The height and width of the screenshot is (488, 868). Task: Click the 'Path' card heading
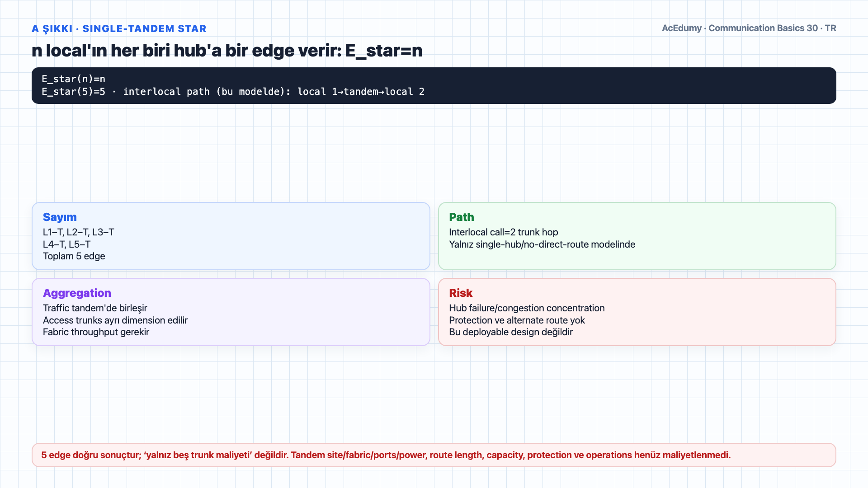pos(461,217)
